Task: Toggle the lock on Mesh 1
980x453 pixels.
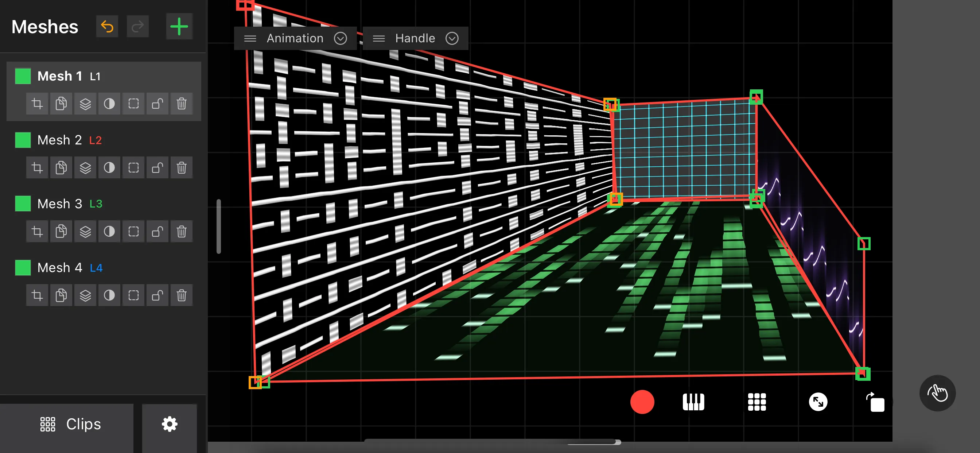Action: coord(157,104)
